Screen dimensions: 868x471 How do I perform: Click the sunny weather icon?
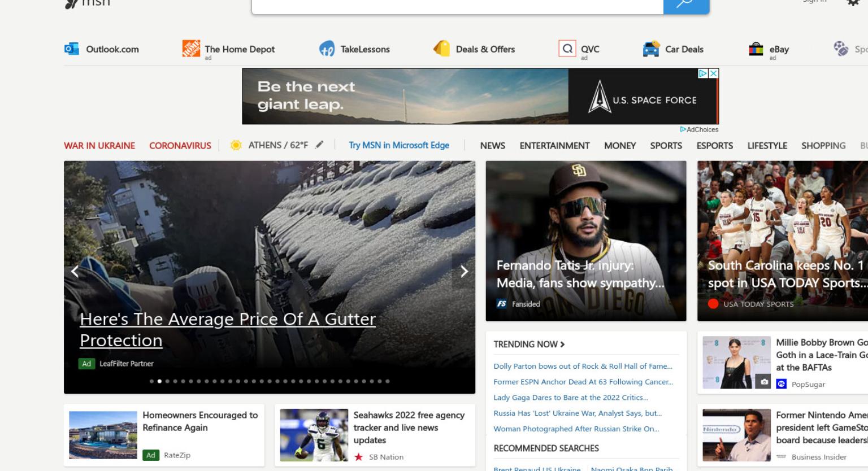[236, 145]
